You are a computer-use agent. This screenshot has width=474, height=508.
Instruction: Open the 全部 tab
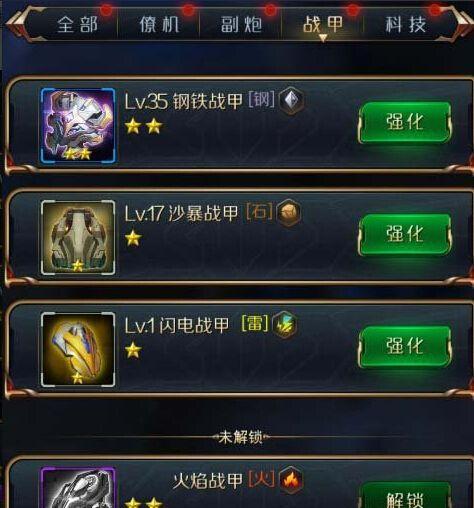tap(77, 25)
